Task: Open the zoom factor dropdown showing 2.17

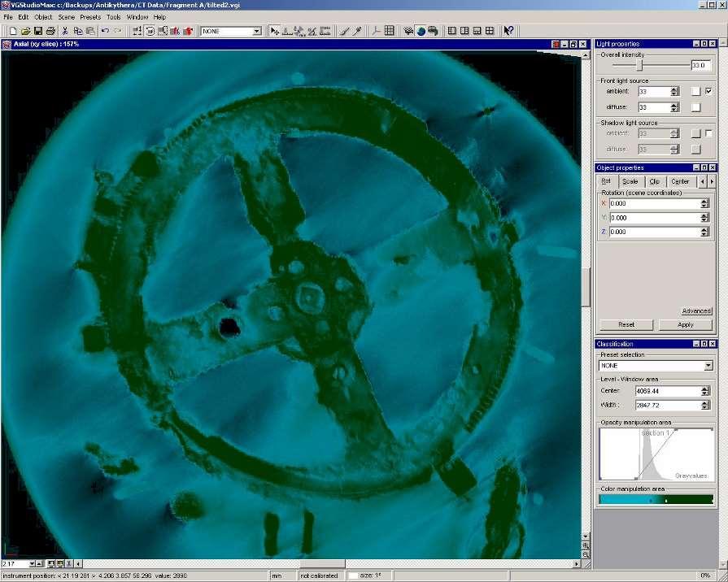Action: [32, 564]
